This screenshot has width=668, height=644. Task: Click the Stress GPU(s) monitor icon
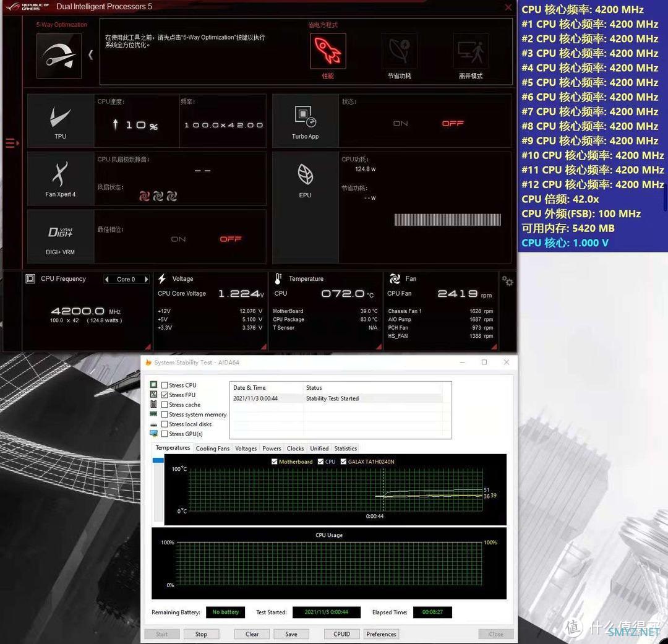[154, 434]
